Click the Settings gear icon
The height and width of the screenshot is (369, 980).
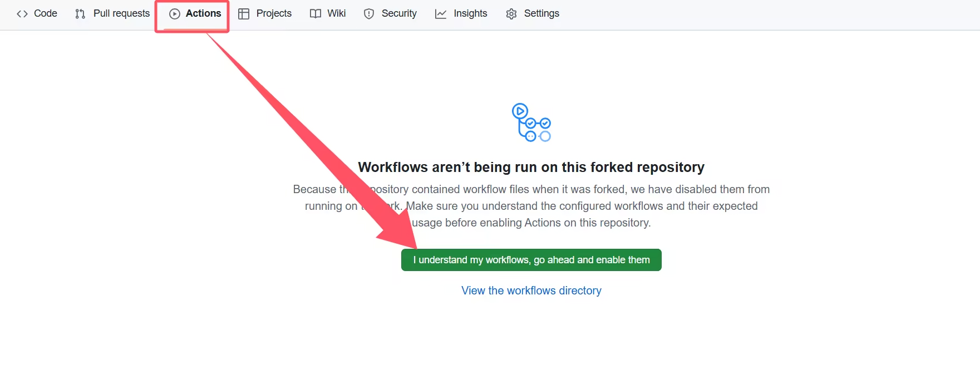(x=511, y=14)
